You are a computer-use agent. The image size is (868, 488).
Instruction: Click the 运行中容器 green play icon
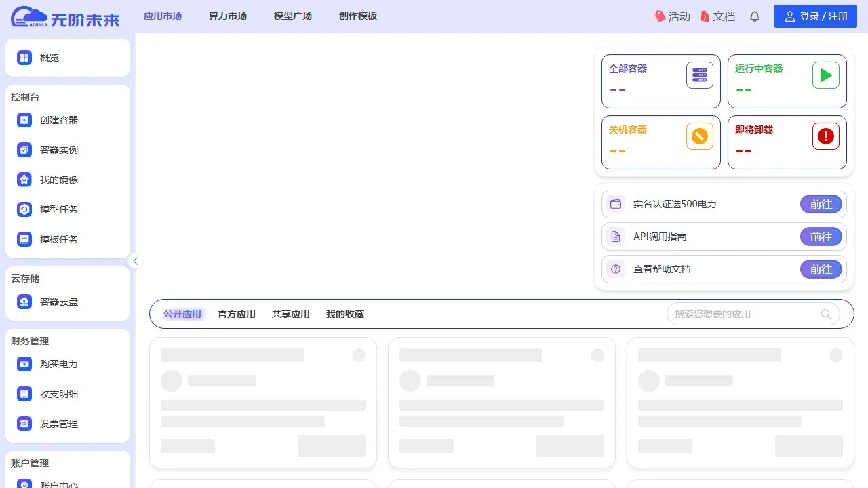826,75
